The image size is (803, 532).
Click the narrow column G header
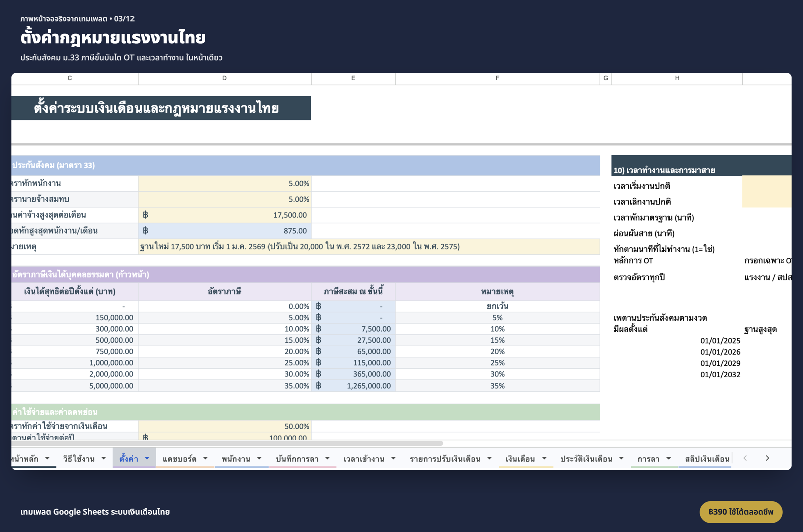coord(606,78)
